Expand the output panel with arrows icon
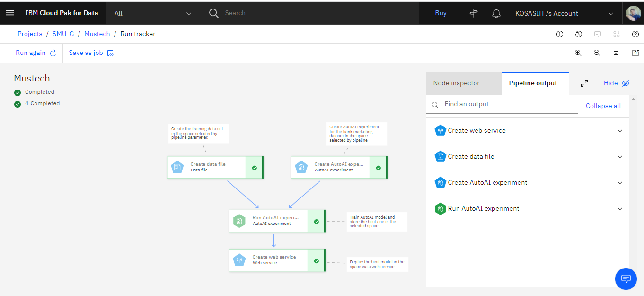 point(584,83)
